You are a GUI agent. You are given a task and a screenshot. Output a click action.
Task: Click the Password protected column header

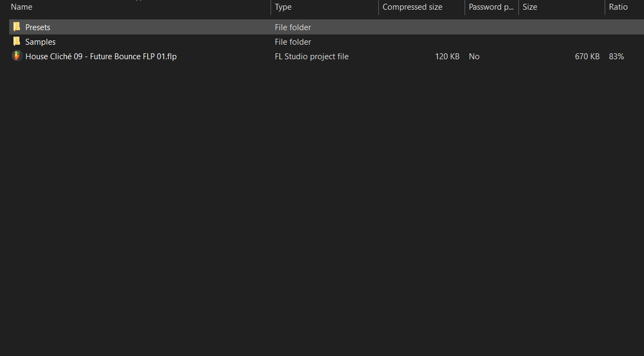click(x=491, y=7)
